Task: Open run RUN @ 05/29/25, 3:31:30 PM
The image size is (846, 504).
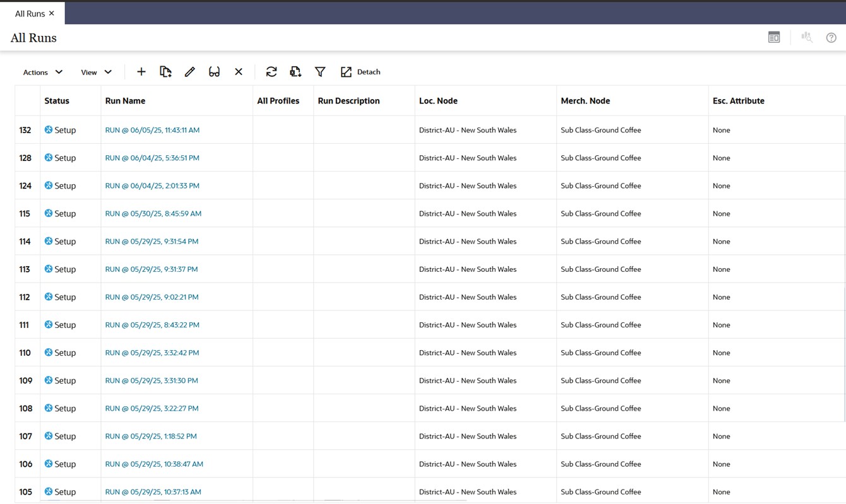Action: (x=152, y=380)
